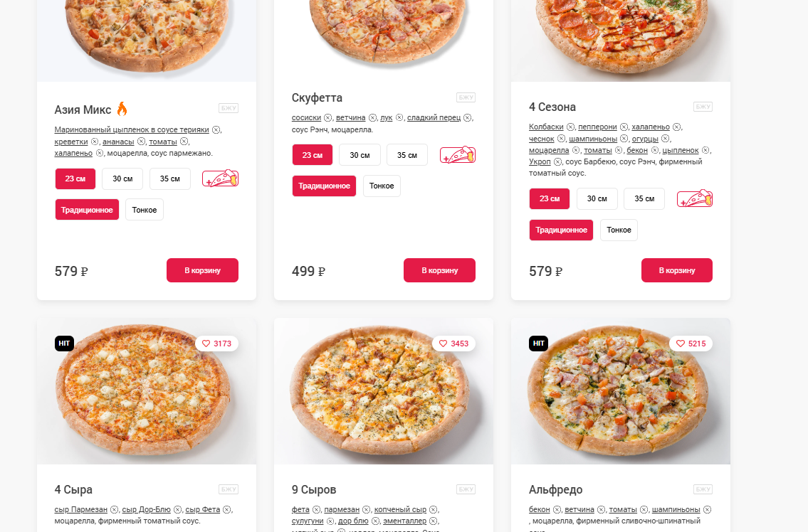Add cheese crust to Скуфетта pizza
The width and height of the screenshot is (808, 532).
click(458, 155)
